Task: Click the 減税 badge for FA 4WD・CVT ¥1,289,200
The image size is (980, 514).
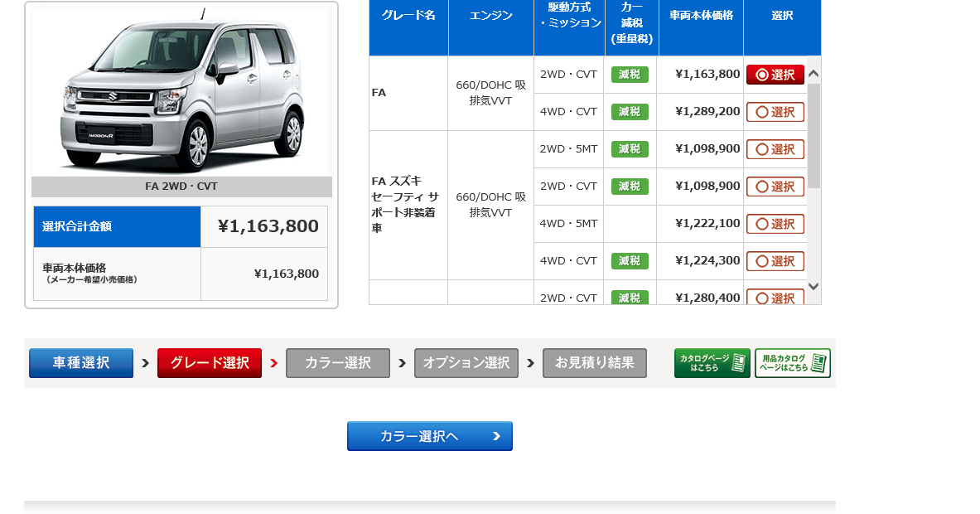Action: point(630,112)
